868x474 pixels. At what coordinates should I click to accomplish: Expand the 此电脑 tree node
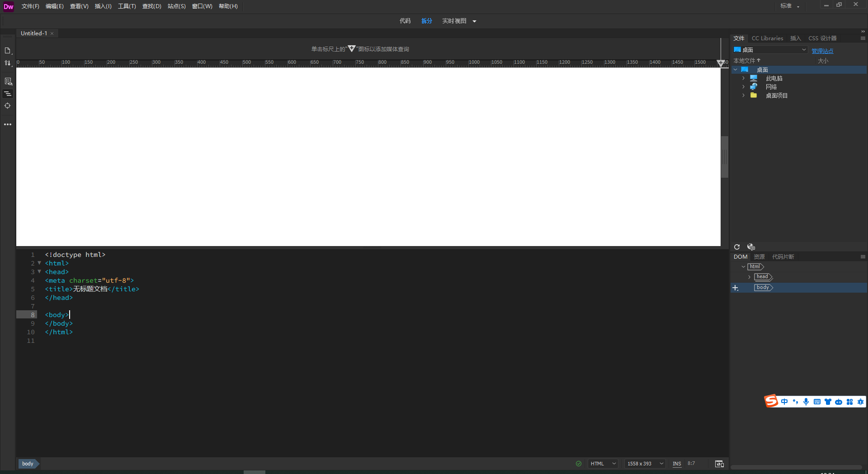pos(743,78)
